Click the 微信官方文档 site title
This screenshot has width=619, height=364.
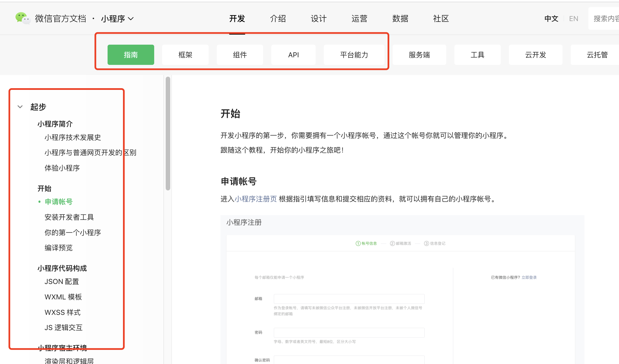(x=61, y=19)
